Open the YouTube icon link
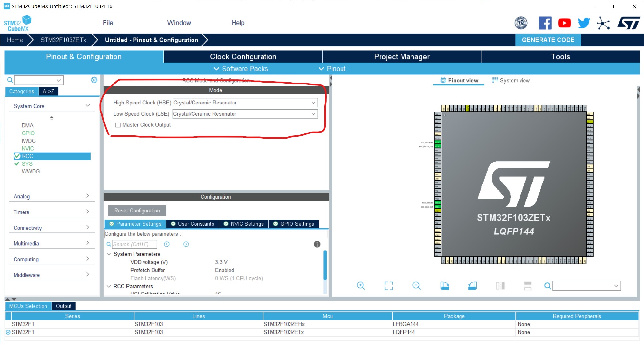The width and height of the screenshot is (644, 345). 564,23
